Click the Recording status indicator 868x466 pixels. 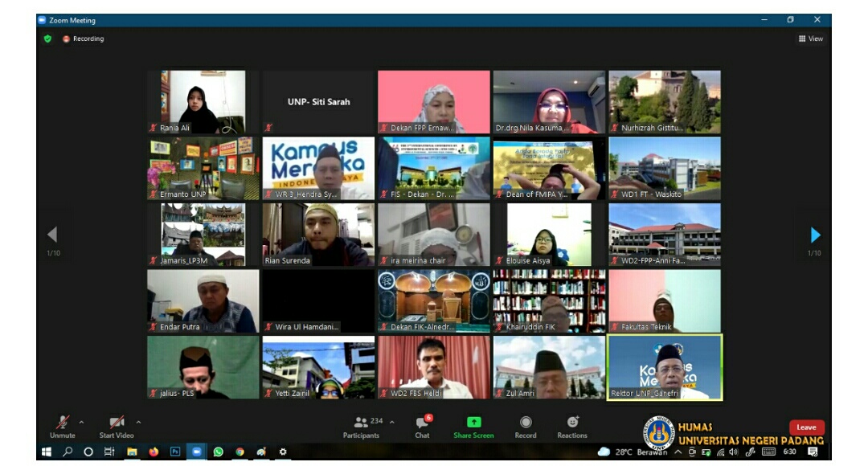pos(84,39)
